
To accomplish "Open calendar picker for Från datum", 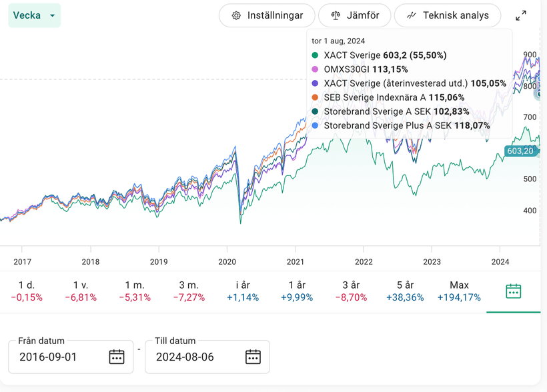I will coord(116,357).
